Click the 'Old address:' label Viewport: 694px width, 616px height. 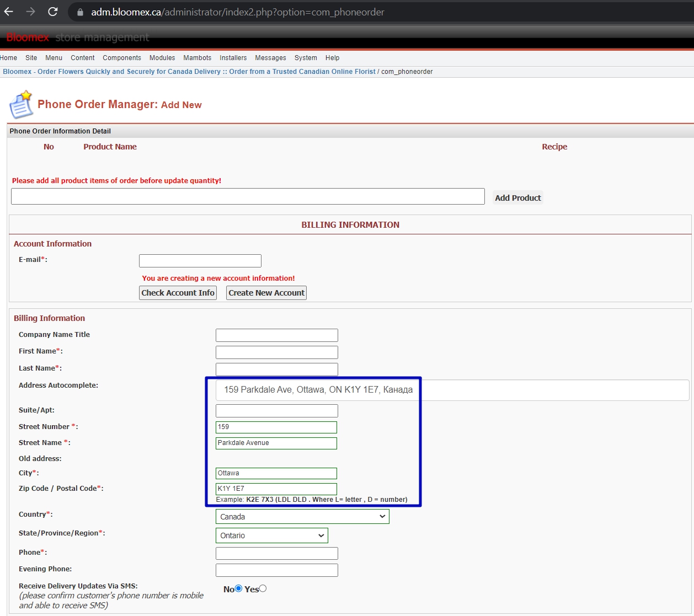[40, 459]
